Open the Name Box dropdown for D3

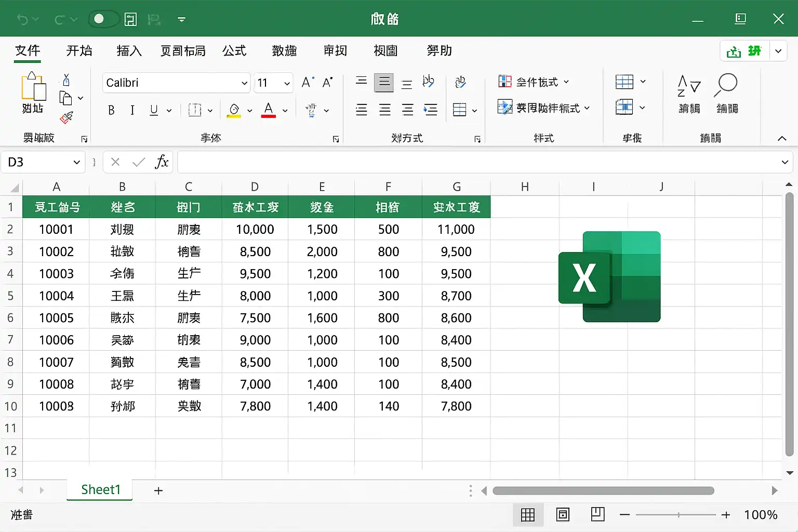coord(76,162)
